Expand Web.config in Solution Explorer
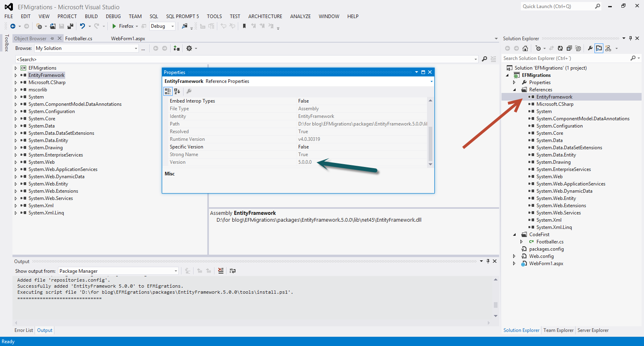The height and width of the screenshot is (346, 644). coord(514,256)
